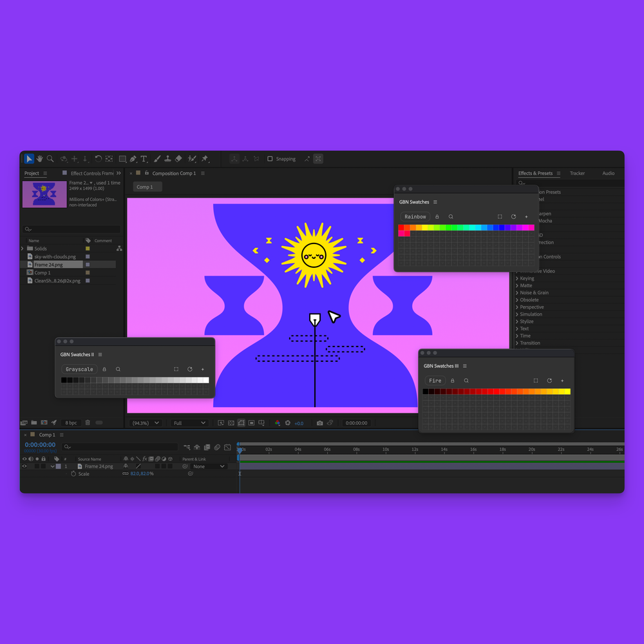
Task: Open the magnification 94.3% dropdown
Action: click(145, 423)
